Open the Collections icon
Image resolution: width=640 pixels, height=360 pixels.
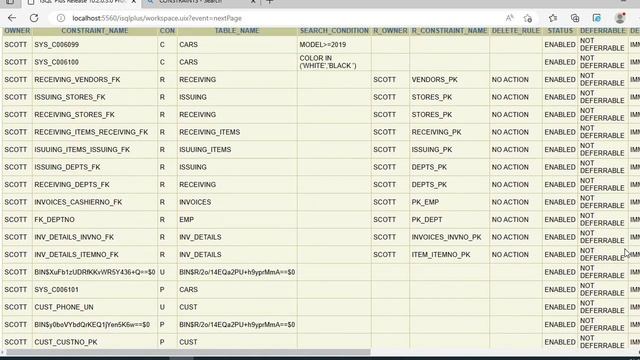575,18
